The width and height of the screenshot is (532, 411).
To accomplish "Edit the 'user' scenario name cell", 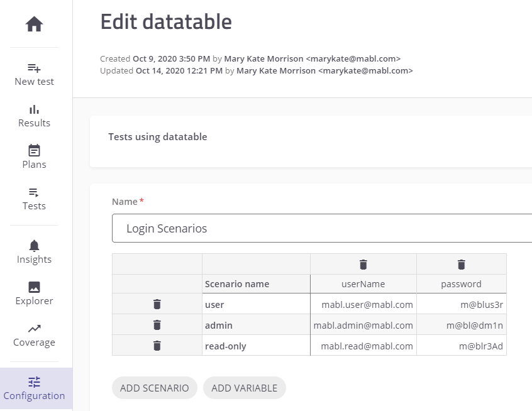I will pyautogui.click(x=256, y=304).
